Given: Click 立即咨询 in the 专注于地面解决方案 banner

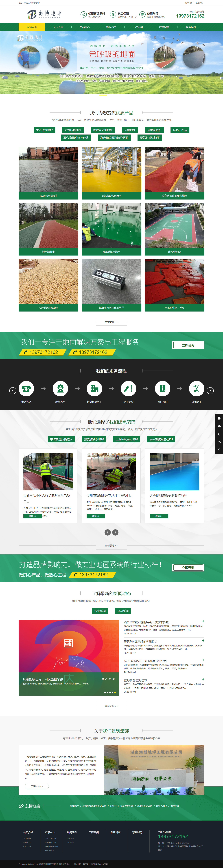Looking at the screenshot, I should pos(188,345).
